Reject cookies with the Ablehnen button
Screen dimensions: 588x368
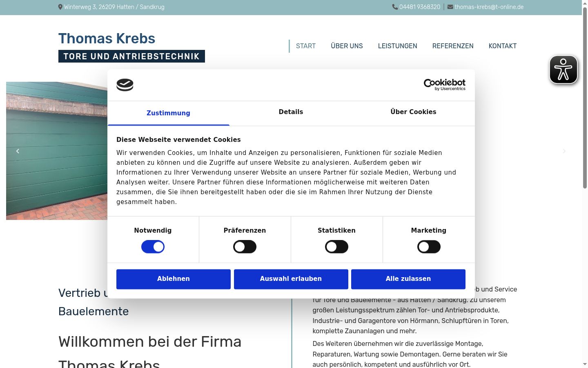174,279
